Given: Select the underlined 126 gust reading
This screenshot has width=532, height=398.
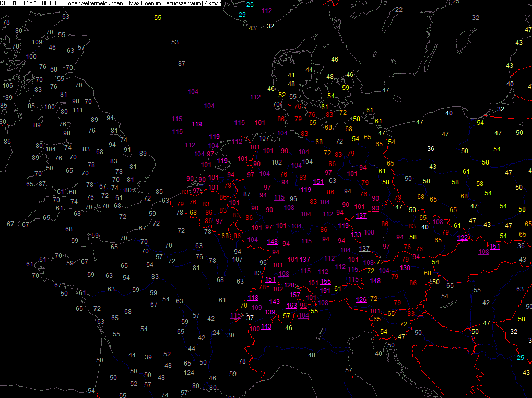Looking at the screenshot, I should (x=361, y=300).
